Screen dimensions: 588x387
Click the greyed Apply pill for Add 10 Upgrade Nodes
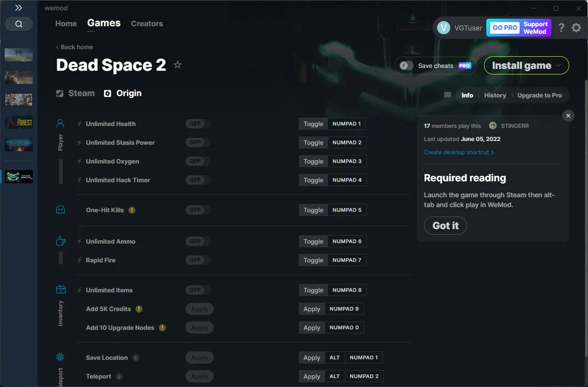tap(200, 327)
